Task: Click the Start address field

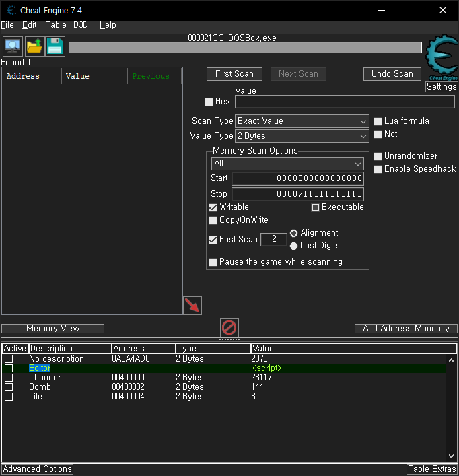Action: (297, 178)
